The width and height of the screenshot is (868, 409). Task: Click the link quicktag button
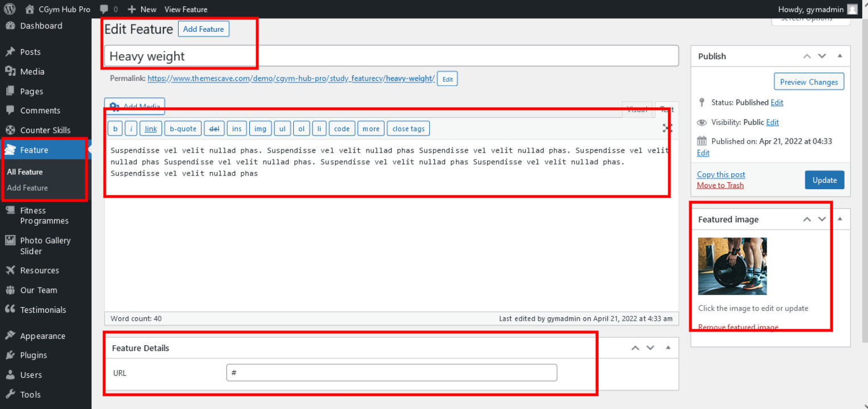click(151, 129)
